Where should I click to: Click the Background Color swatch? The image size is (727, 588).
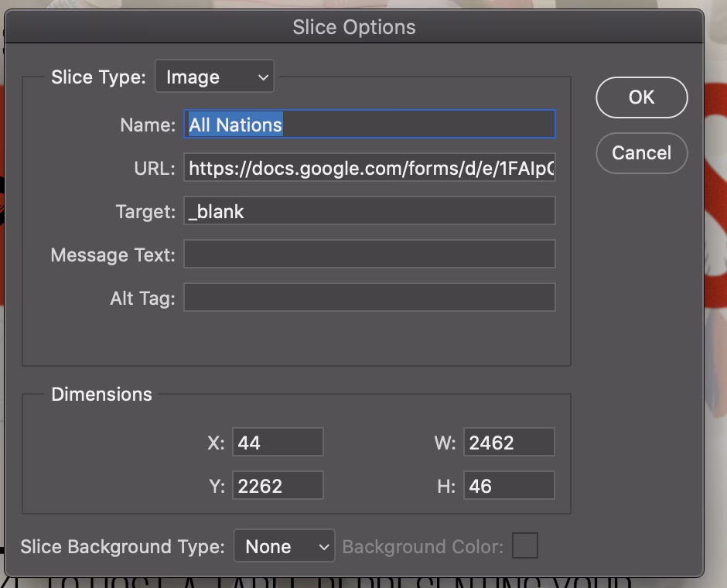525,546
